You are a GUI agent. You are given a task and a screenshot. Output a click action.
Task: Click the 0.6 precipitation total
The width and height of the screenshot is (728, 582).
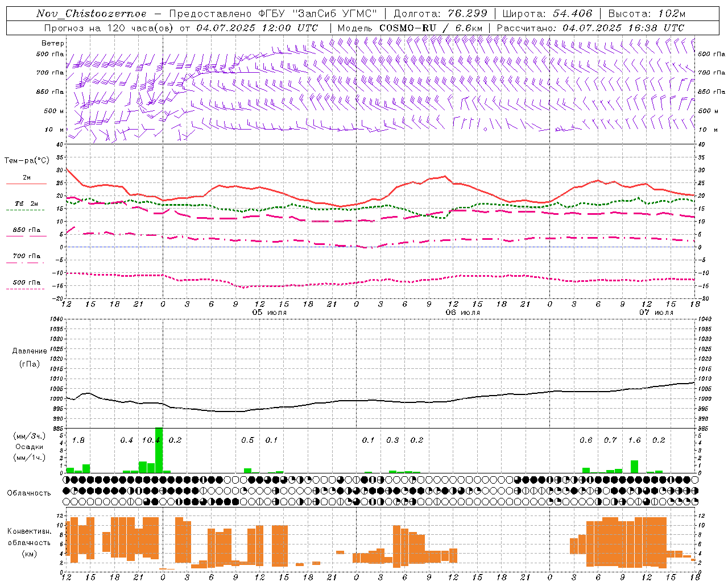click(586, 440)
